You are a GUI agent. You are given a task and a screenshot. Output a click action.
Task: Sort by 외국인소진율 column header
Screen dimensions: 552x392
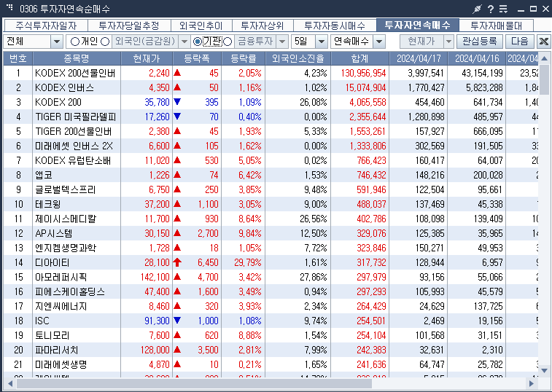coord(298,58)
